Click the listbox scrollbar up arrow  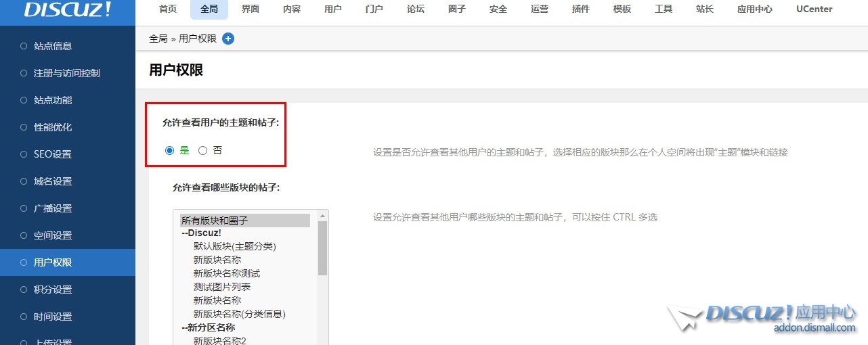(x=322, y=216)
